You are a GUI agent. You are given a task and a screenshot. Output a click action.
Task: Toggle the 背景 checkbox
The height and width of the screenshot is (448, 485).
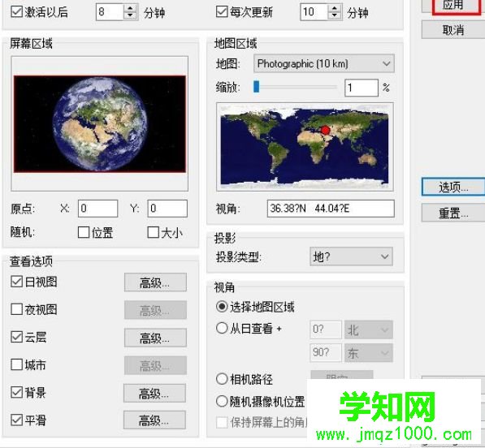(16, 392)
